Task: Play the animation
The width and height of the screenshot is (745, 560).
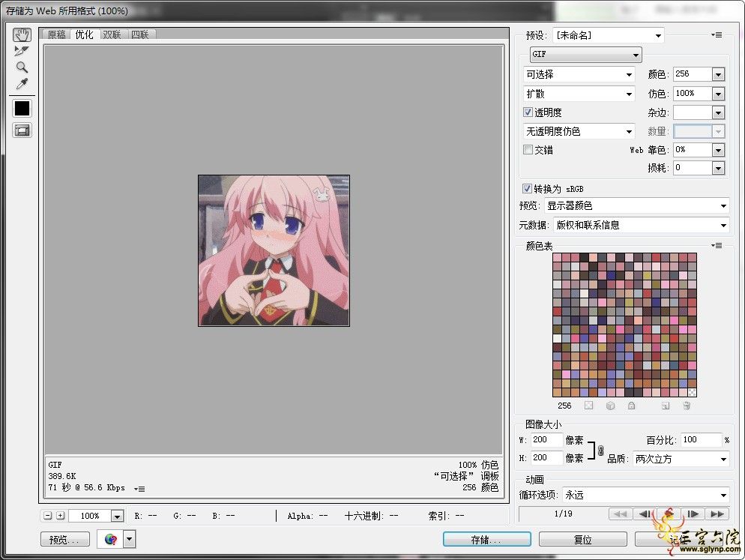Action: click(669, 514)
